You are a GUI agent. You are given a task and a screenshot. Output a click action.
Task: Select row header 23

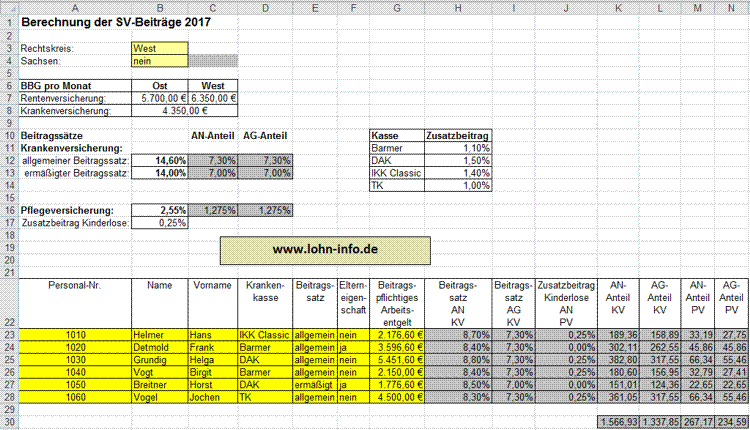pyautogui.click(x=10, y=335)
